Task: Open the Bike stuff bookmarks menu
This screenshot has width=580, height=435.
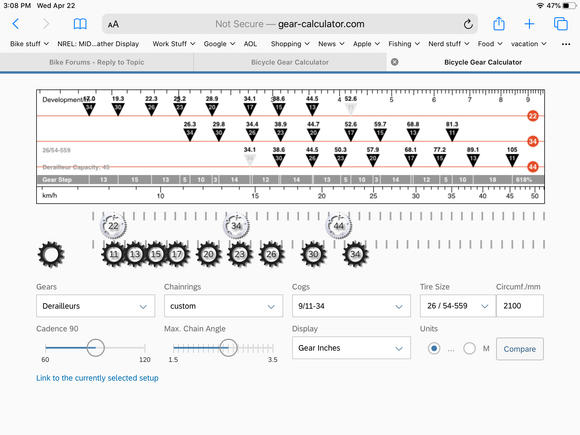Action: coord(29,44)
